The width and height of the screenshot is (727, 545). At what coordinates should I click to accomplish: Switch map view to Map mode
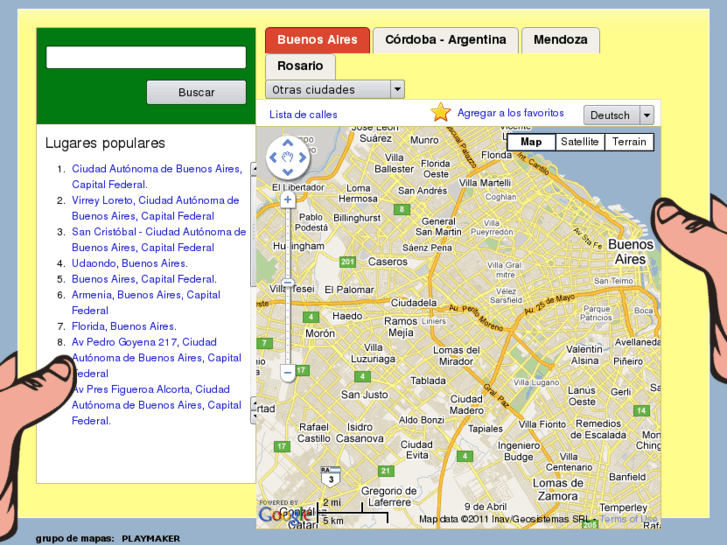point(531,142)
